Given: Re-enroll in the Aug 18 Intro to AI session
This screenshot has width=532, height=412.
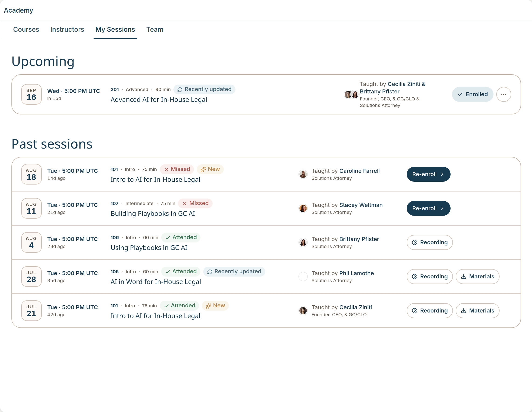Looking at the screenshot, I should (428, 174).
